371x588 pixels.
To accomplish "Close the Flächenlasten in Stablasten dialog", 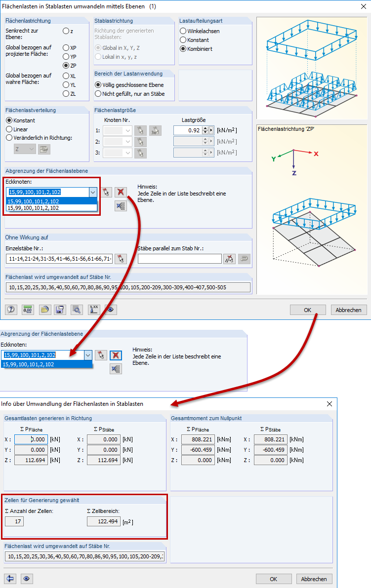I will coord(363,6).
